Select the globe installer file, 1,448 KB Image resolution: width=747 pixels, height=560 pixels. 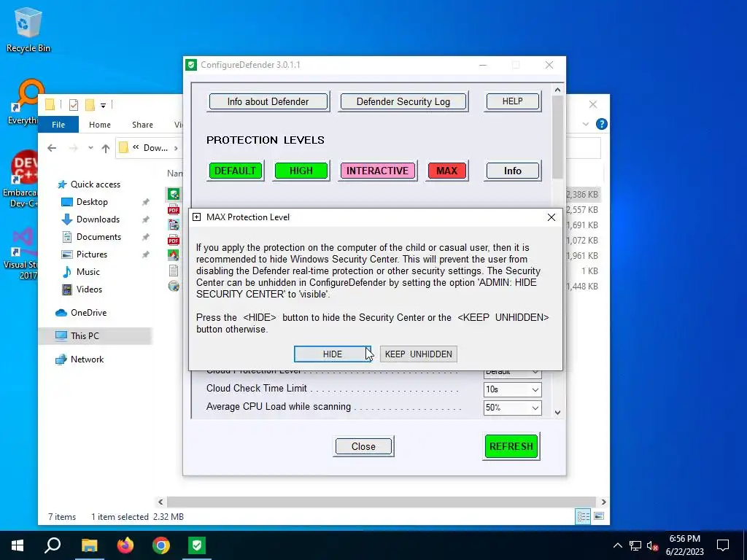pyautogui.click(x=174, y=286)
